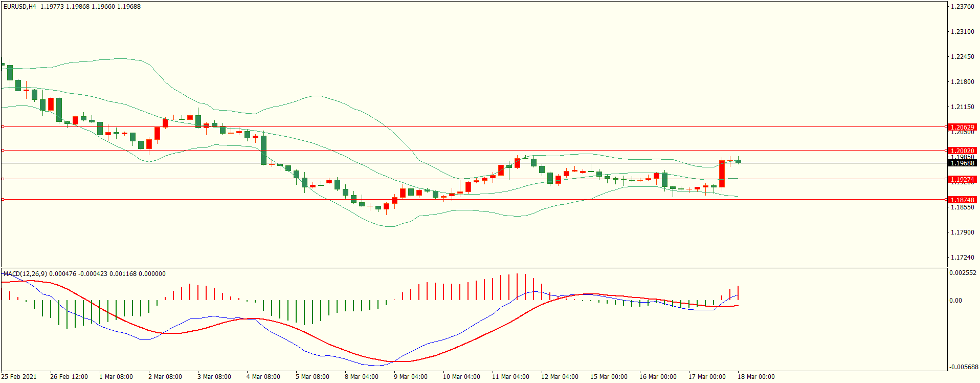Select the tall red candle on 17 March

pyautogui.click(x=722, y=174)
